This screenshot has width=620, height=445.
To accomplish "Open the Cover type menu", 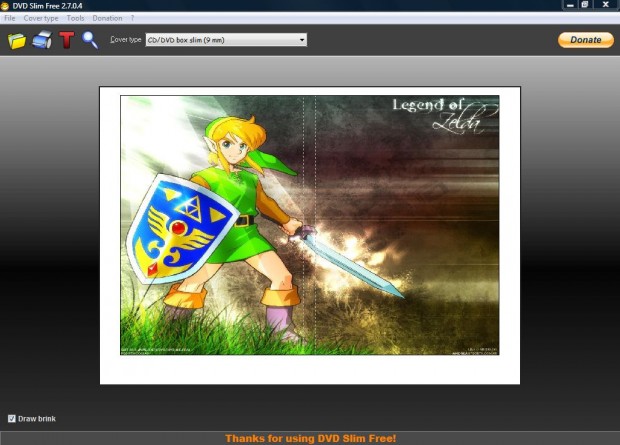I will coord(41,18).
